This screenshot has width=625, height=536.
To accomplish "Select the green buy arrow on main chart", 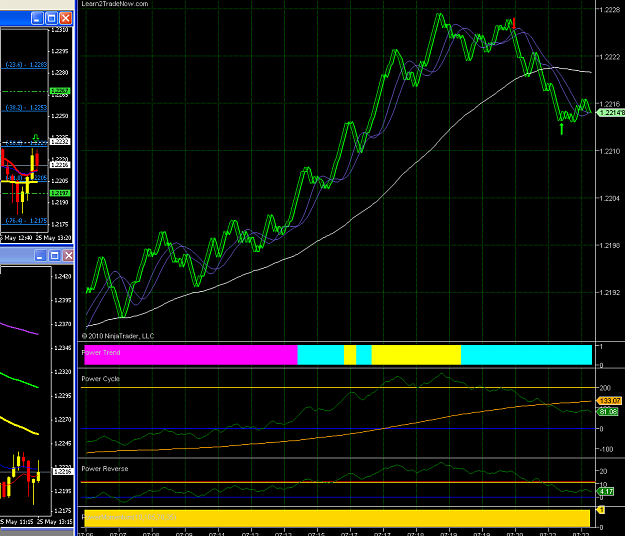I will click(x=562, y=129).
